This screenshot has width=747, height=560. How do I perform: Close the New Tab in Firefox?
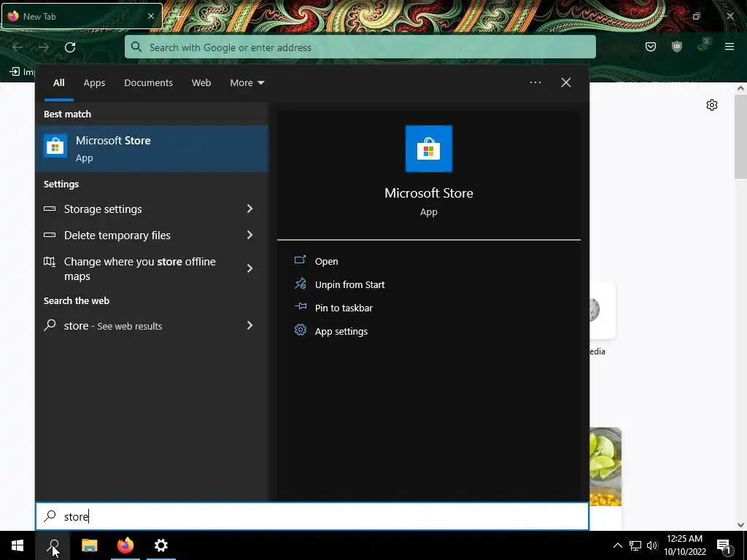point(150,16)
